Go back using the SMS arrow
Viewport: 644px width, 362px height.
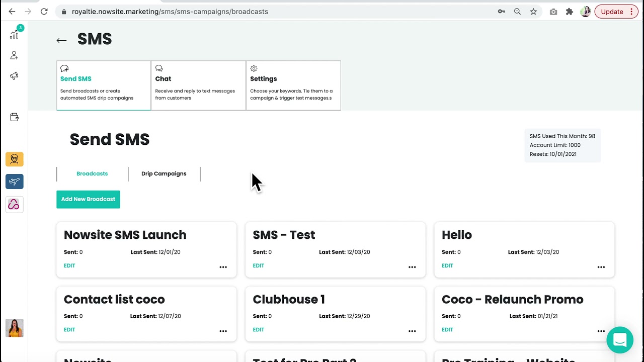tap(61, 40)
